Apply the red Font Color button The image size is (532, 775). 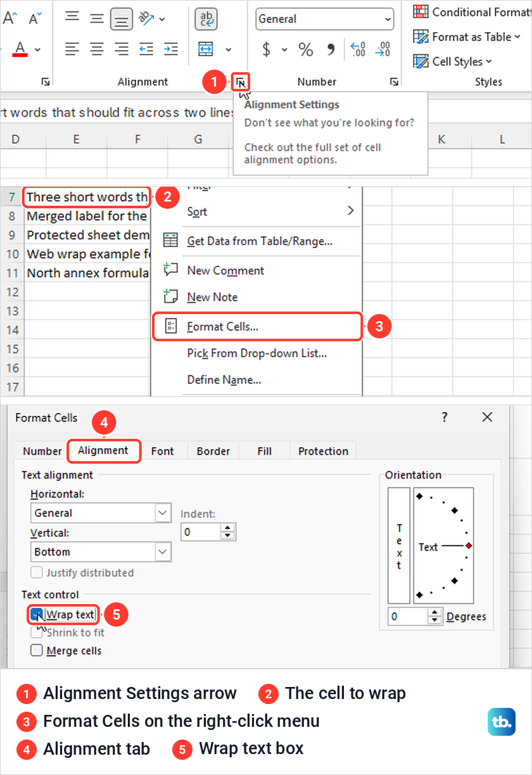coord(20,49)
